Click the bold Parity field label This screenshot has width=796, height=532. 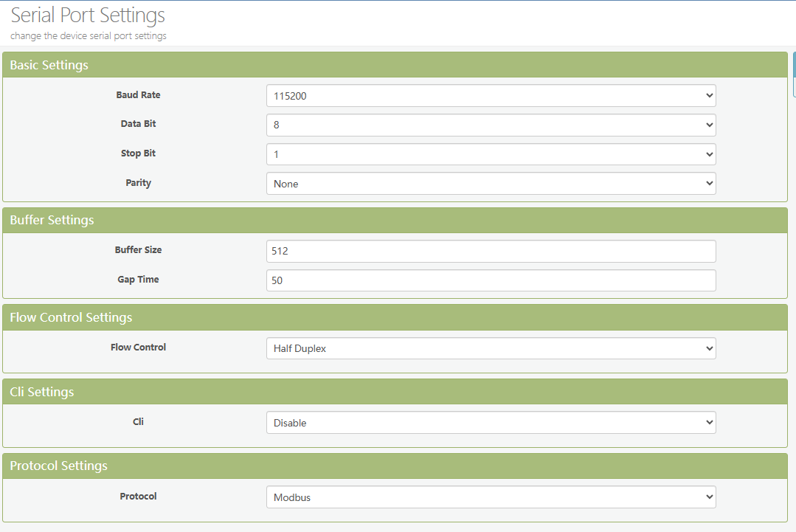click(x=138, y=183)
